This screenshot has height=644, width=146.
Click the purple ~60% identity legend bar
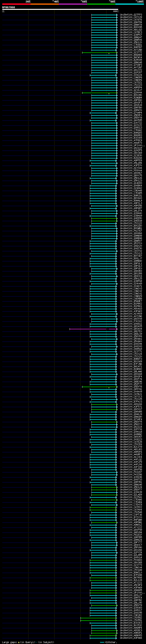tap(73, 4)
